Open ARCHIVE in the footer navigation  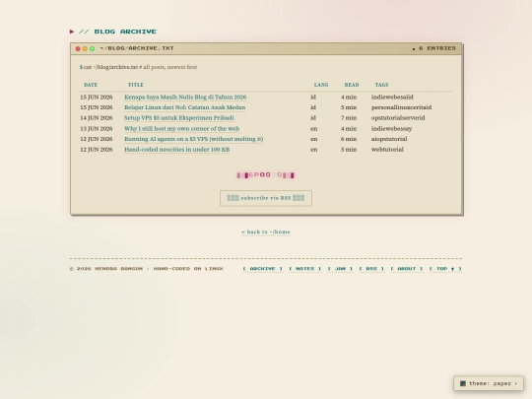[263, 269]
